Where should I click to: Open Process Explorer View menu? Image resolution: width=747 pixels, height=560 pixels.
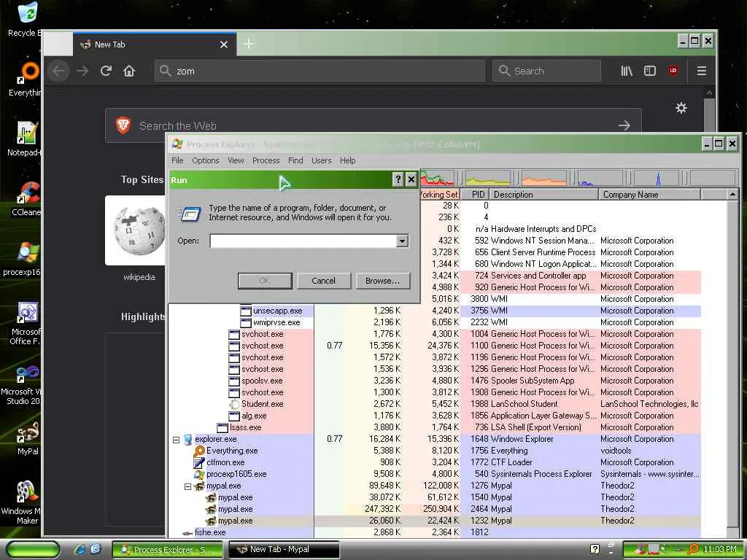[236, 160]
